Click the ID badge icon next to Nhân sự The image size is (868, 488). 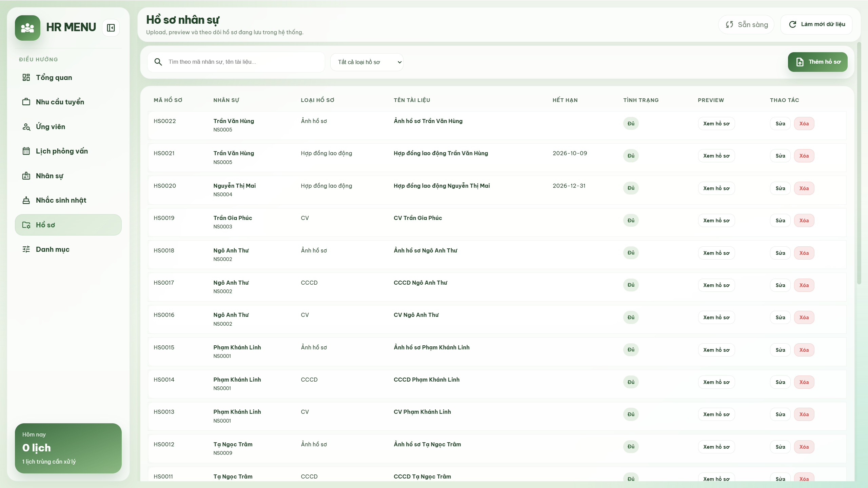pyautogui.click(x=27, y=176)
